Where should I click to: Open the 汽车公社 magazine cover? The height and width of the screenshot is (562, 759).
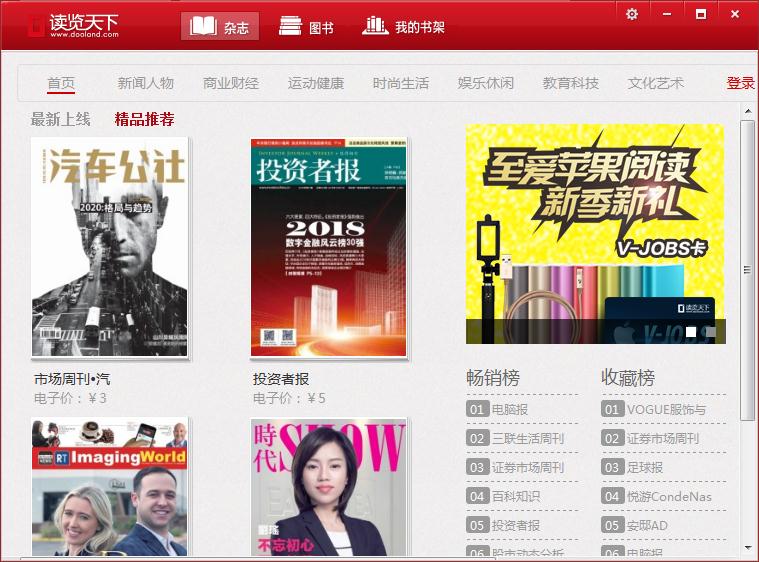click(109, 247)
